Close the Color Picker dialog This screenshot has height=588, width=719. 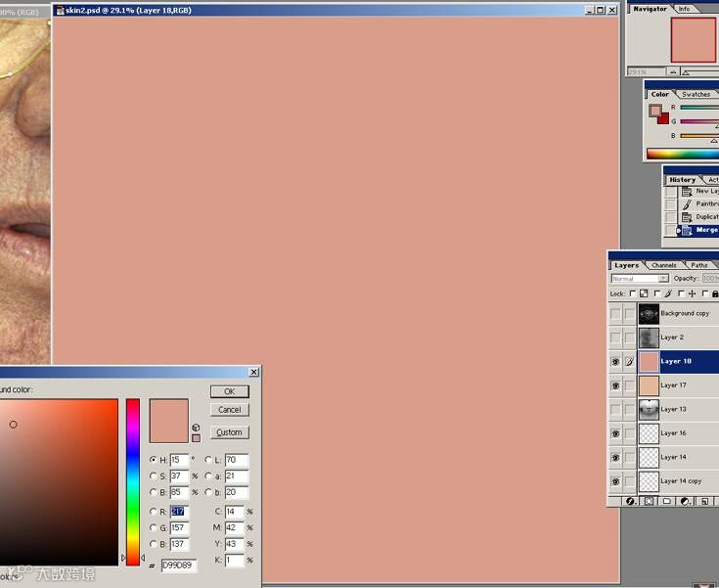coord(253,372)
